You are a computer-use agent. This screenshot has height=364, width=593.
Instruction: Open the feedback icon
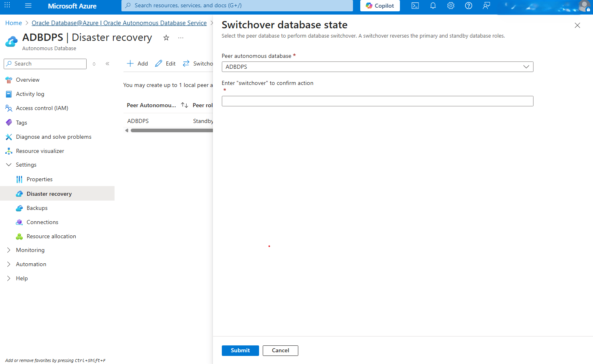[486, 6]
